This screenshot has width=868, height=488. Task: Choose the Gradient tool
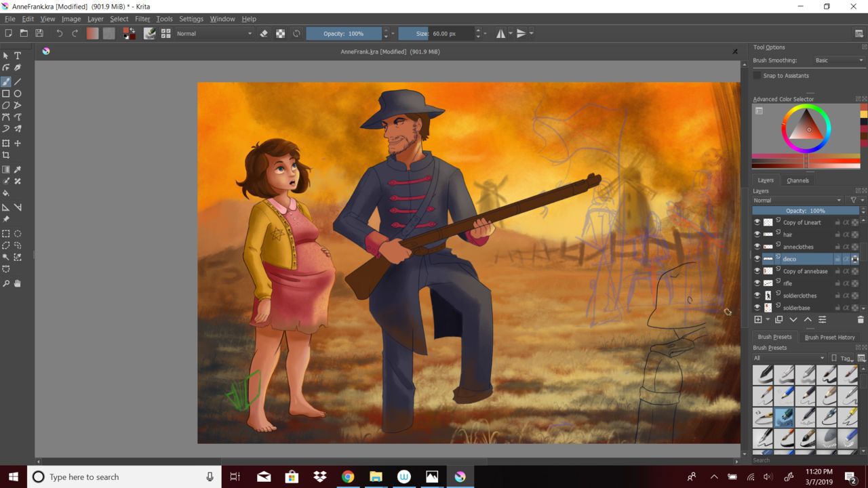coord(6,169)
